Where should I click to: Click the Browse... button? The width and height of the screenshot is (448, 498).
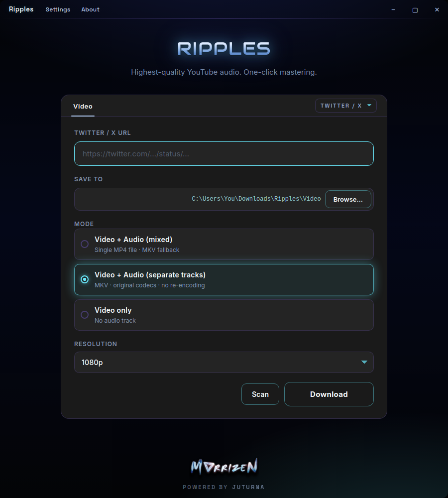348,200
